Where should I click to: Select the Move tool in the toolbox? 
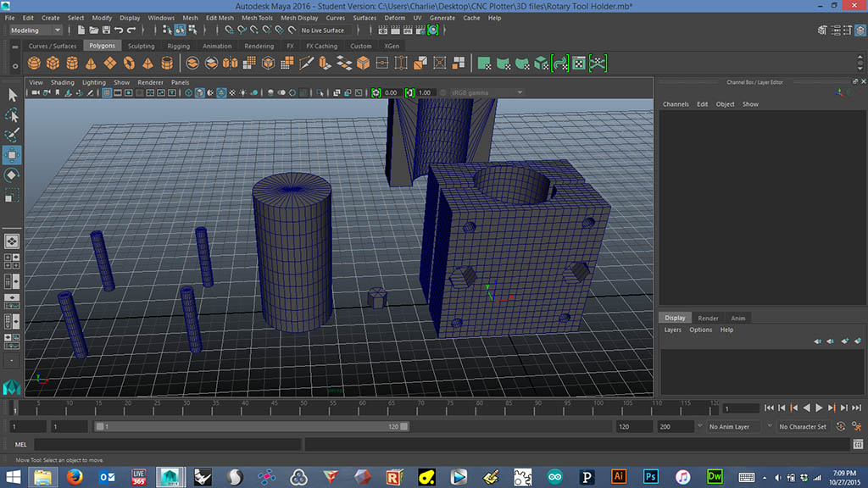(x=12, y=155)
